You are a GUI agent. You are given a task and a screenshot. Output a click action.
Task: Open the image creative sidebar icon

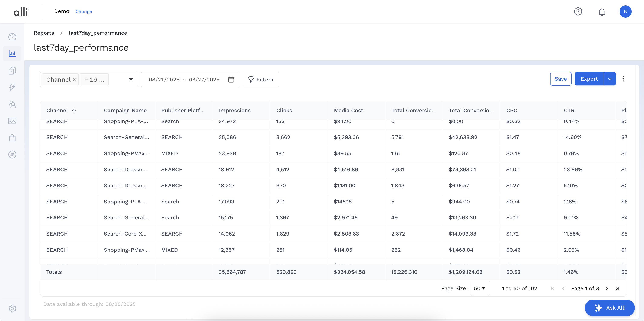pyautogui.click(x=12, y=121)
